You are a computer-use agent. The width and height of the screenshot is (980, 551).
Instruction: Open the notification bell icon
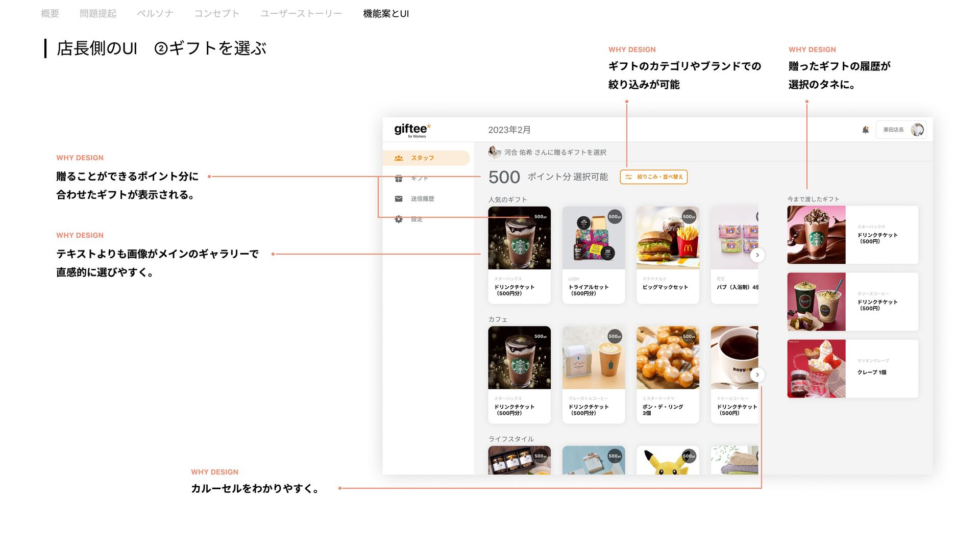click(x=865, y=130)
